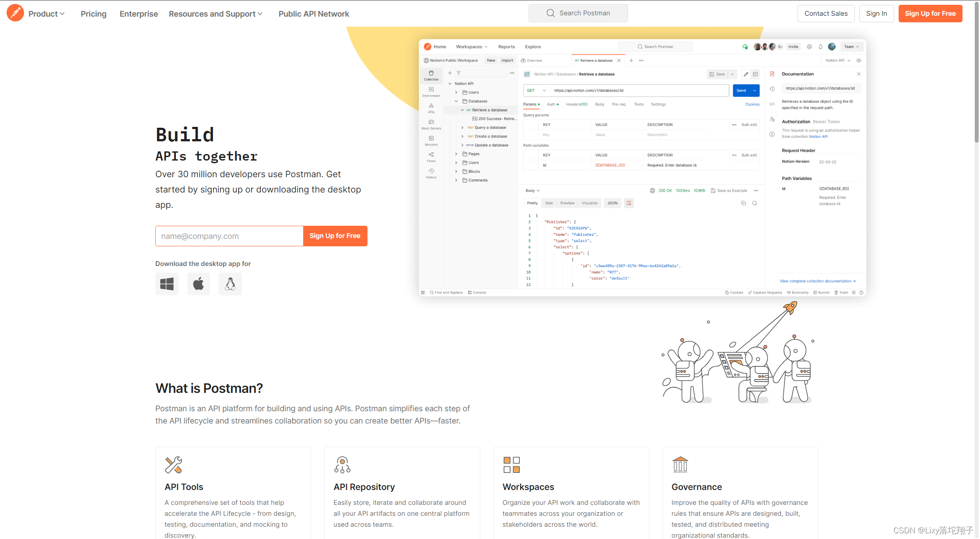980x539 pixels.
Task: Open the Pricing page
Action: click(x=94, y=14)
